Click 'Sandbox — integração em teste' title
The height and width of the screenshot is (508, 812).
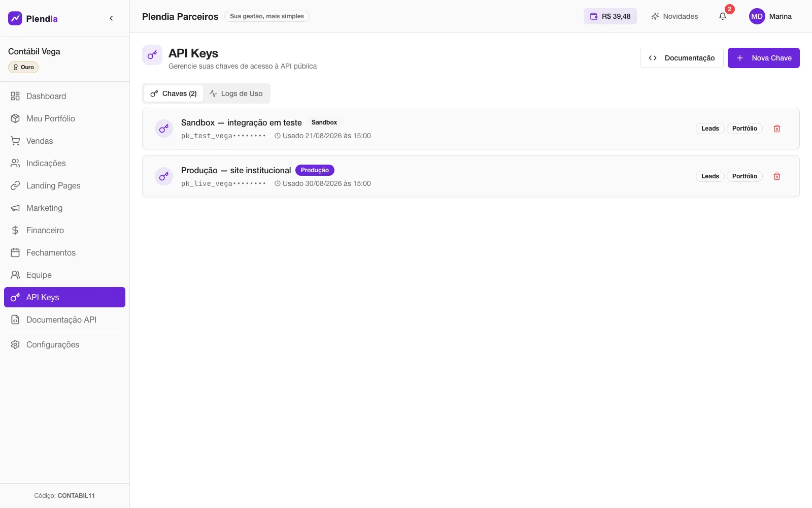pyautogui.click(x=242, y=122)
